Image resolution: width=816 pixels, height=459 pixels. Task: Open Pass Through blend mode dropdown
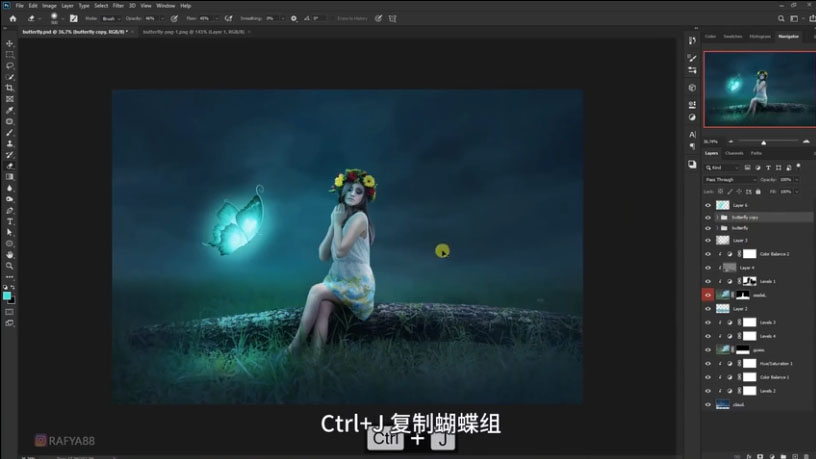coord(731,180)
